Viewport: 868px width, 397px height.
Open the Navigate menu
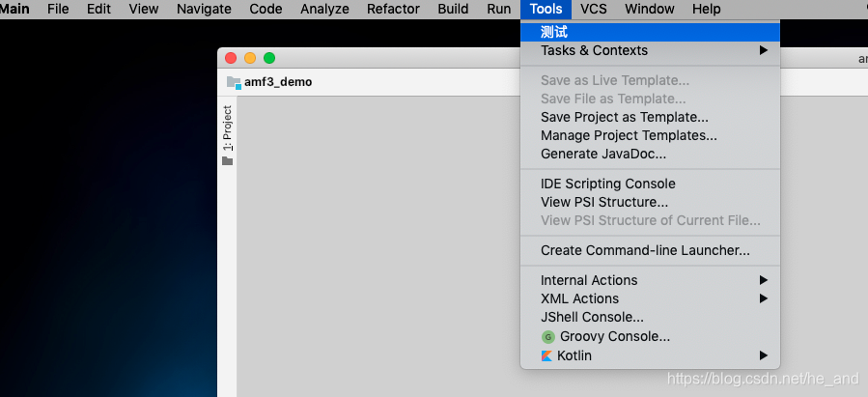204,9
